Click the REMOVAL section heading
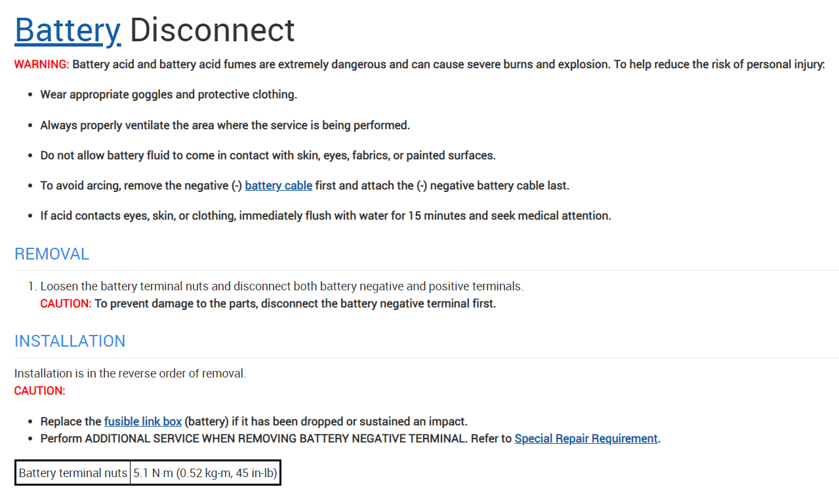 click(52, 254)
